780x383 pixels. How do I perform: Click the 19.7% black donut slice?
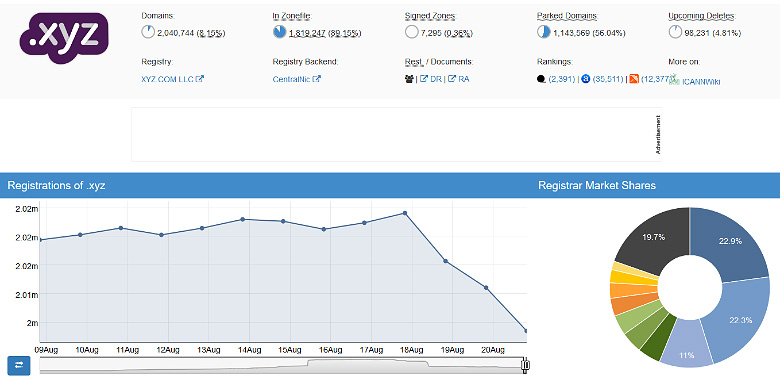[653, 238]
